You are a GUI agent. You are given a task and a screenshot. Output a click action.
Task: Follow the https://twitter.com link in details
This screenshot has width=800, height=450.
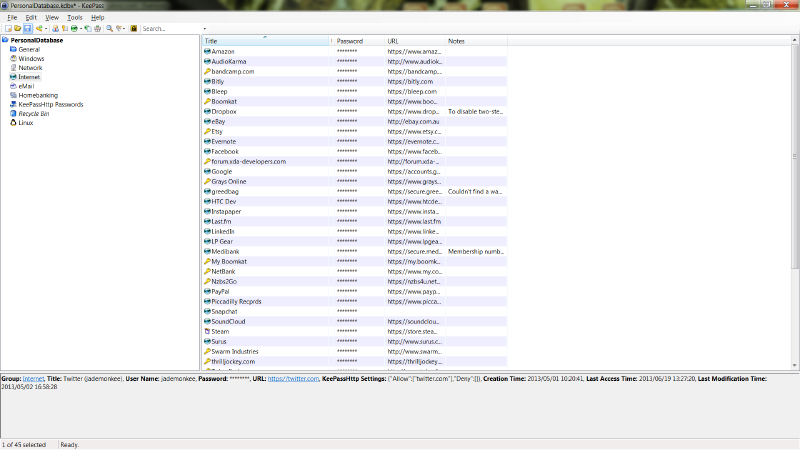tap(293, 379)
